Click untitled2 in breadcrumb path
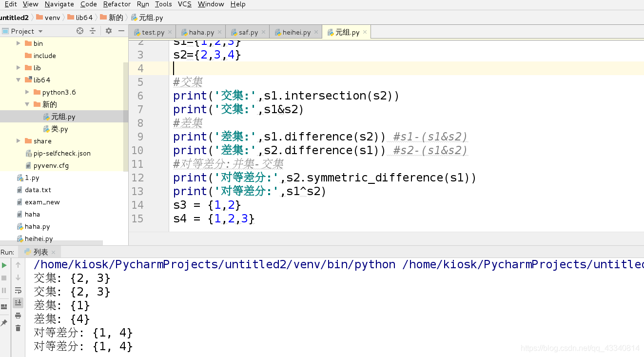Image resolution: width=644 pixels, height=357 pixels. (14, 18)
